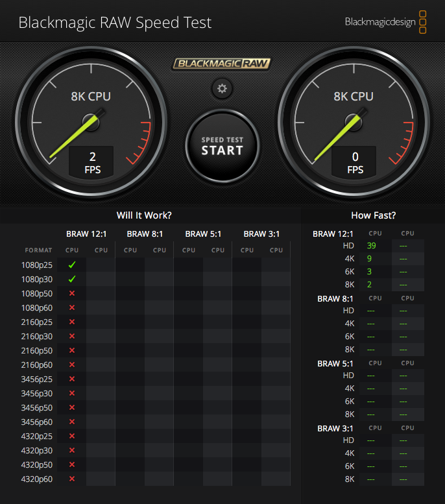Click the red X for 1080p60

click(x=72, y=307)
